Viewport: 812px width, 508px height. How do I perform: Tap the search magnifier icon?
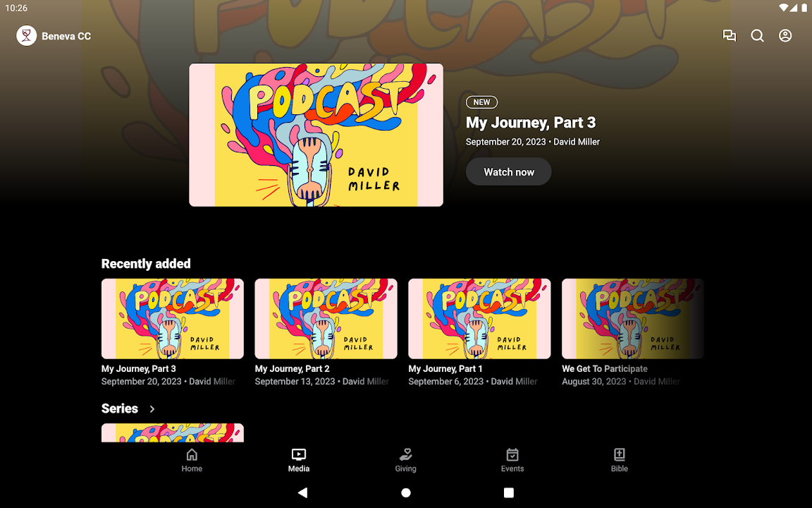pyautogui.click(x=757, y=36)
